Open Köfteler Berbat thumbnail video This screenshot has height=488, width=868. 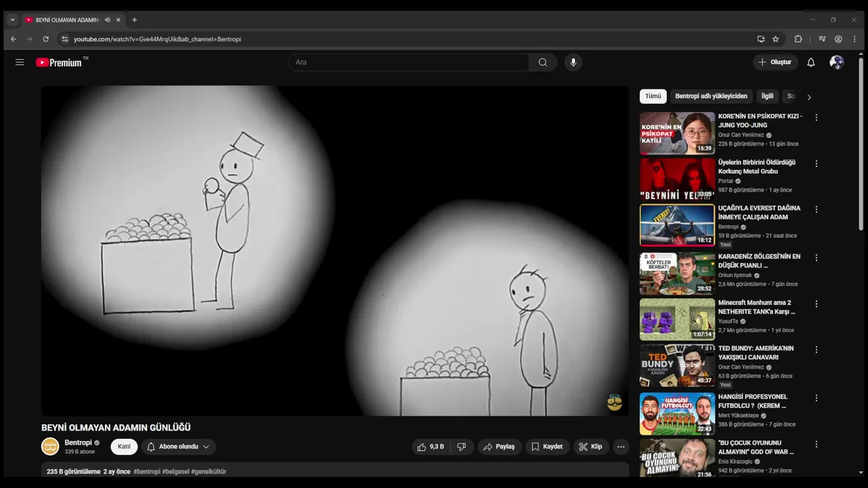(x=677, y=273)
